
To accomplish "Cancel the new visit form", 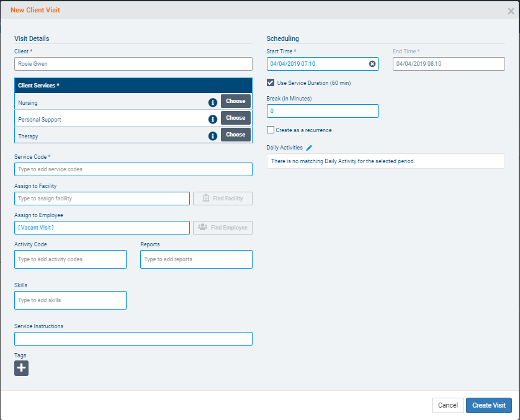I will tap(447, 405).
